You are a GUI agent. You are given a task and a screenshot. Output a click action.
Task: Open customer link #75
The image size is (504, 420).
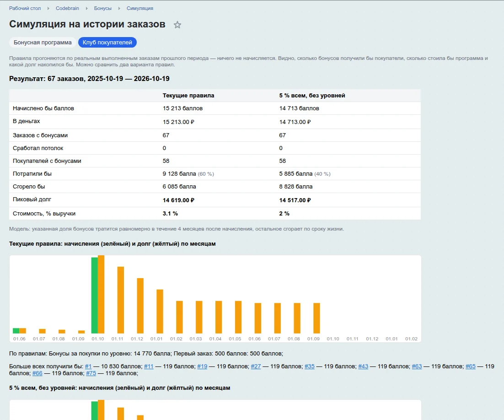click(91, 373)
